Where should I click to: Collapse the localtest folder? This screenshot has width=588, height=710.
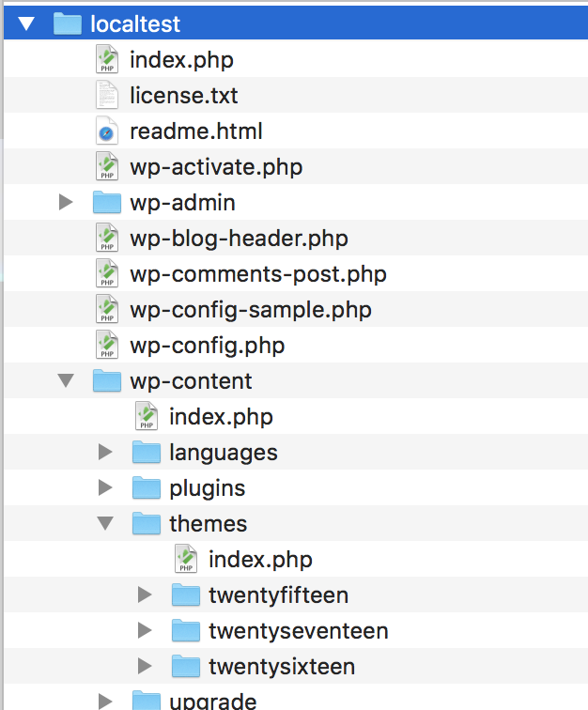click(x=26, y=23)
